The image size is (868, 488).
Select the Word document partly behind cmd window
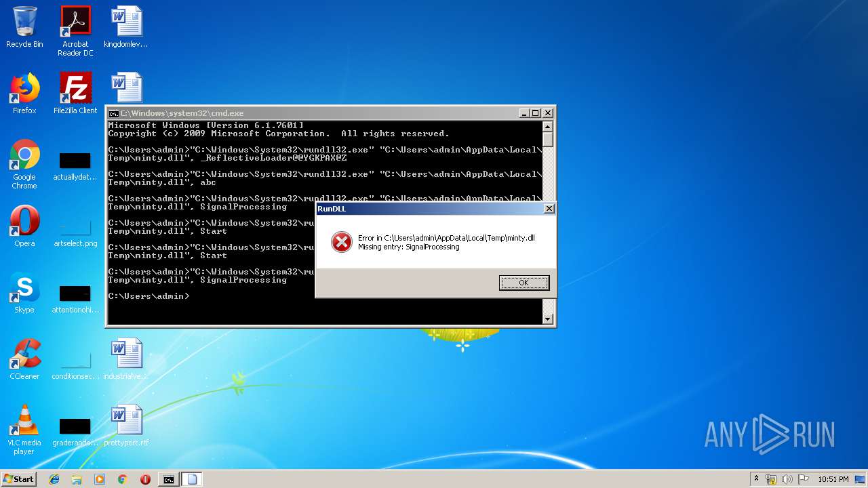click(127, 88)
